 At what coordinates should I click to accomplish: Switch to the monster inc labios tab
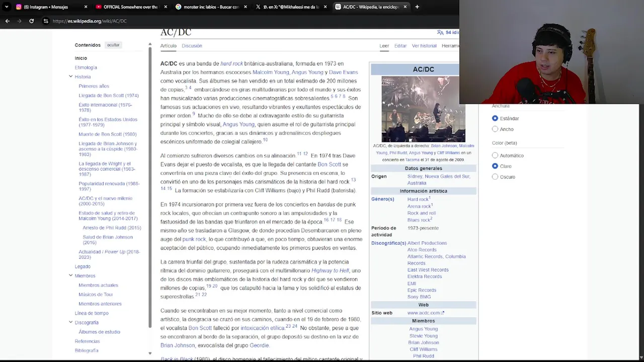tap(211, 7)
